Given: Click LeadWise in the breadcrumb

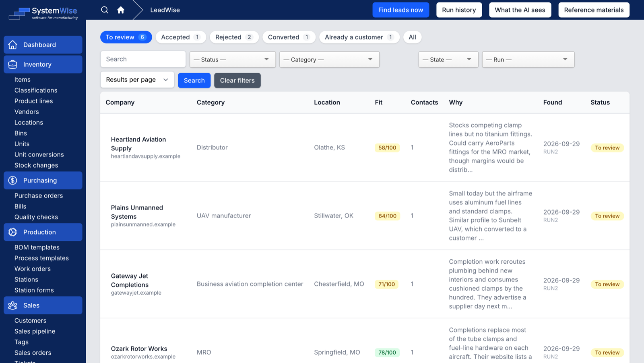Looking at the screenshot, I should (x=165, y=10).
